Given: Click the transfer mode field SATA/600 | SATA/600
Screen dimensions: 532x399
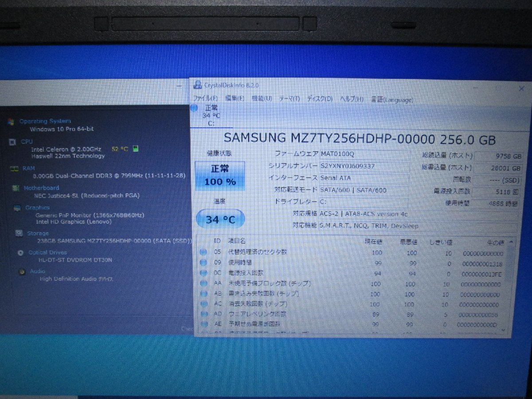Looking at the screenshot, I should [364, 190].
